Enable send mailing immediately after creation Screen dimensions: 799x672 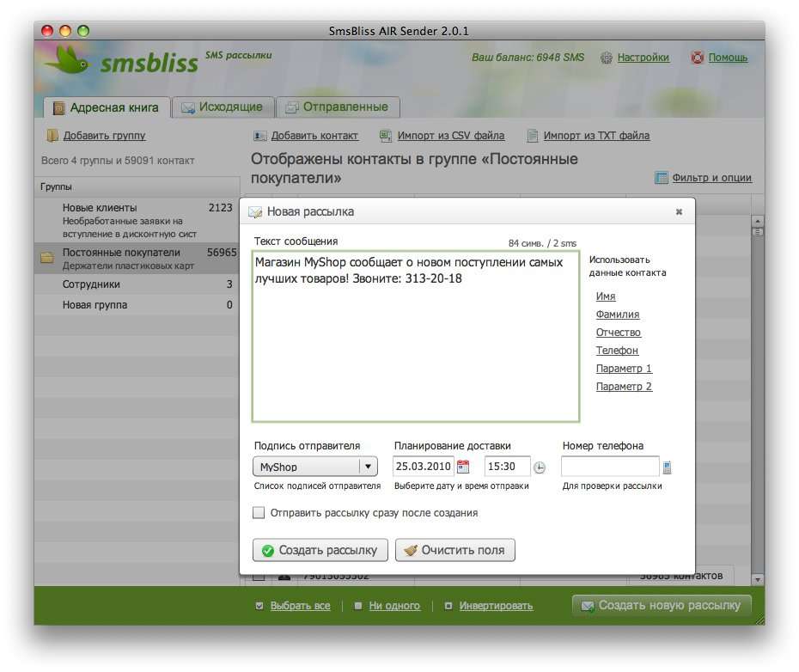point(259,512)
